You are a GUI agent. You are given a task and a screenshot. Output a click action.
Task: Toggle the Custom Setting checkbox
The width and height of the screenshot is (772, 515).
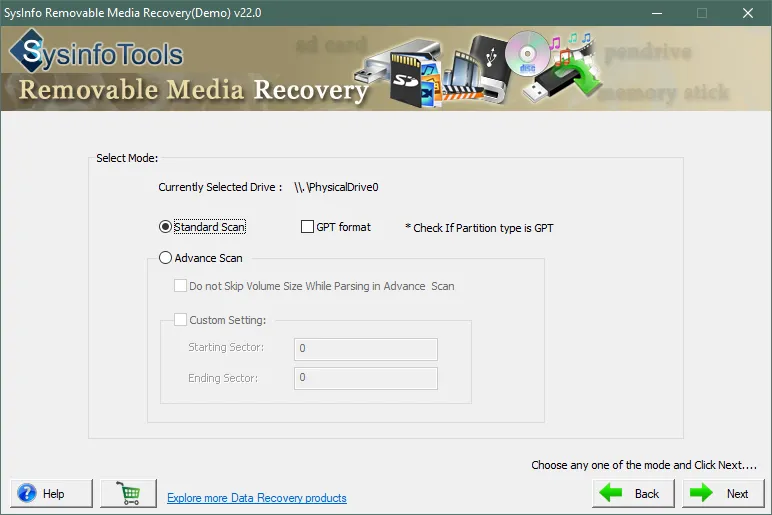pyautogui.click(x=180, y=320)
